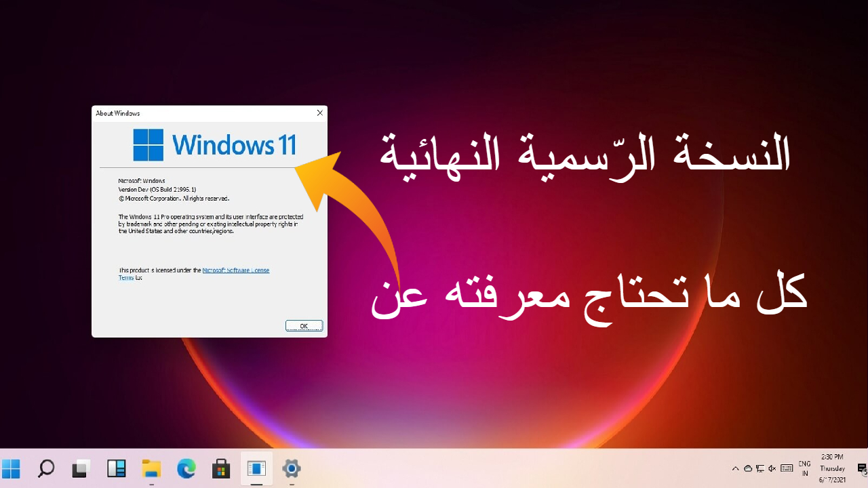The width and height of the screenshot is (868, 488).
Task: Click the OneDrive cloud tray icon
Action: 747,468
